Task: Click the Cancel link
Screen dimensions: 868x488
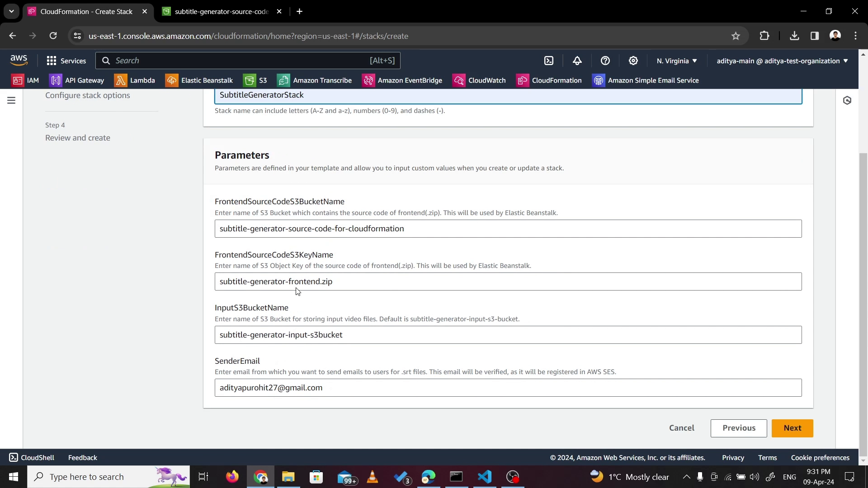Action: pos(681,428)
